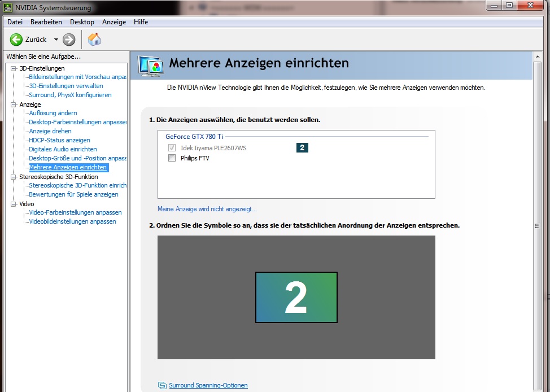Select Auflösung ändern

pyautogui.click(x=53, y=113)
